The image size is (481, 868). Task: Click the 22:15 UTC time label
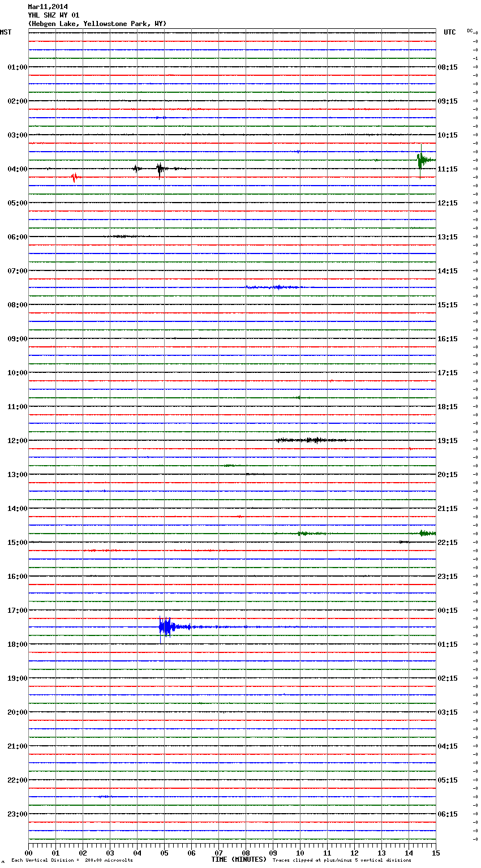click(x=448, y=543)
